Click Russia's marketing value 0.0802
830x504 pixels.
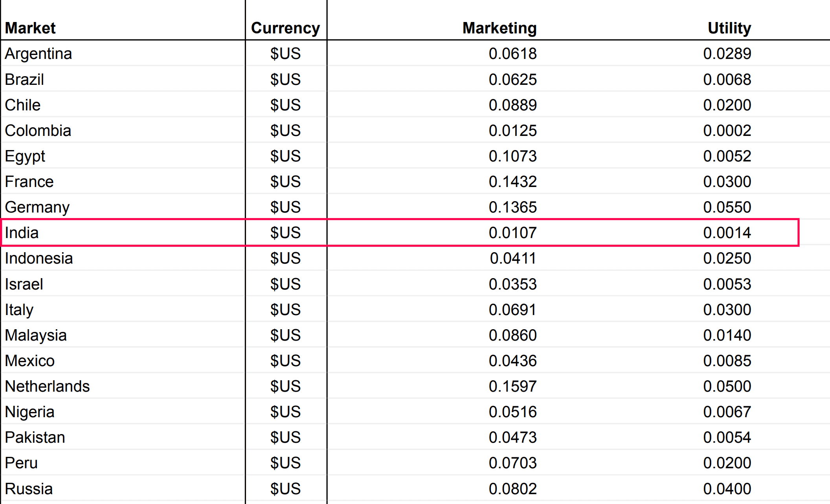tap(512, 489)
